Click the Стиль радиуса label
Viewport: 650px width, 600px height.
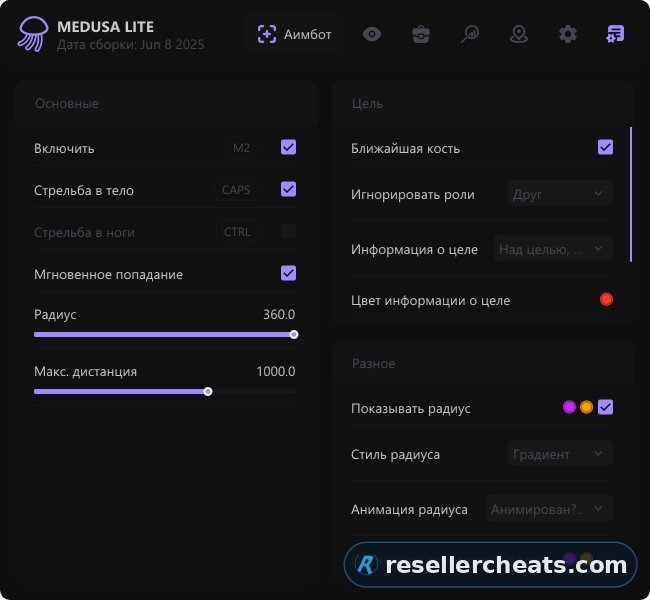tap(395, 455)
